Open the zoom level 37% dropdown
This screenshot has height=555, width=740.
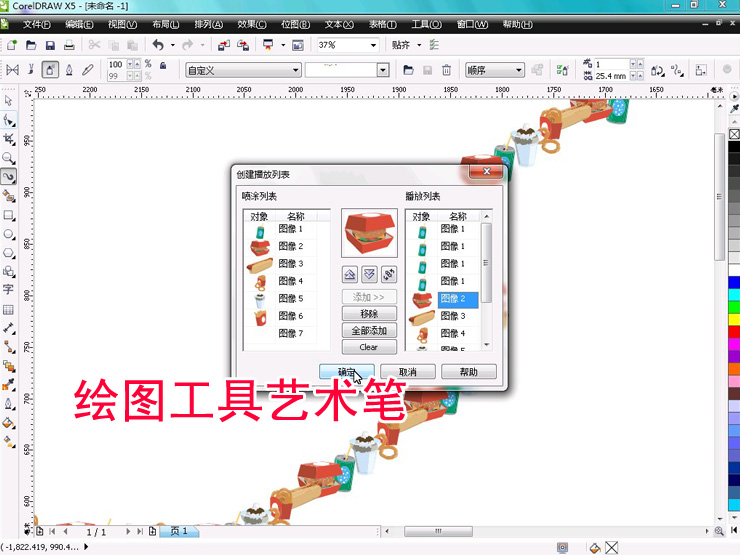(374, 45)
